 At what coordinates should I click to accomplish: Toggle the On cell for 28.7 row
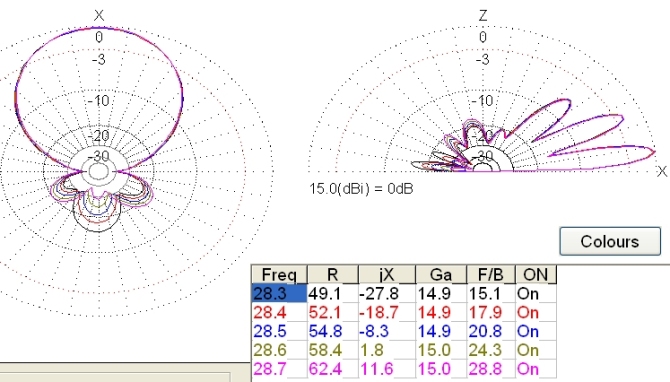536,369
